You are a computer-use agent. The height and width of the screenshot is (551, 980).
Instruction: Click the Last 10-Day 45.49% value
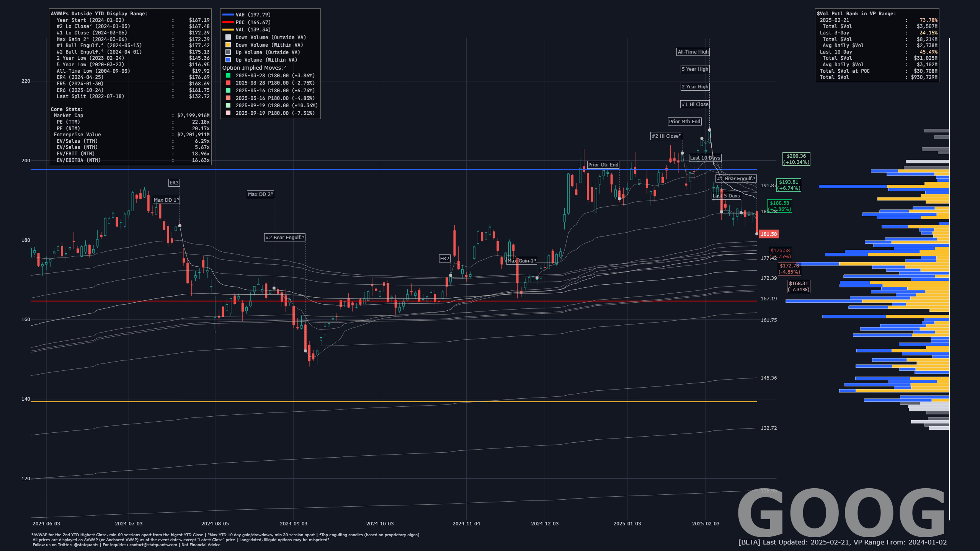[929, 52]
